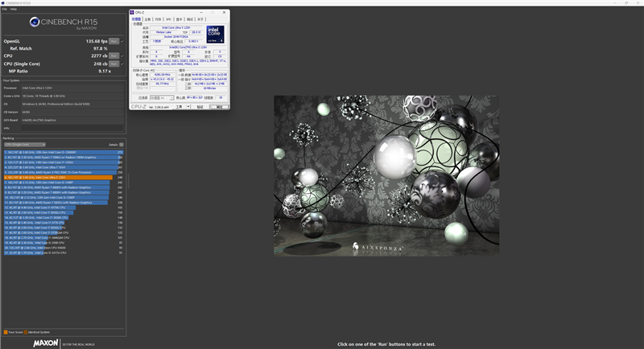
Task: Open the CPU (Single Core) ranking dropdown
Action: pyautogui.click(x=25, y=145)
